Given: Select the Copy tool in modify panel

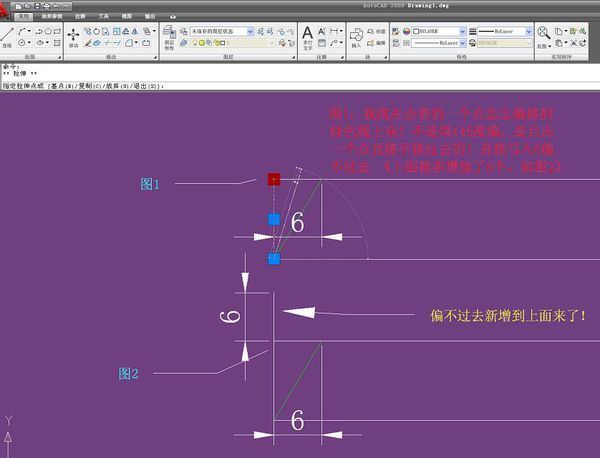Looking at the screenshot, I should click(87, 31).
